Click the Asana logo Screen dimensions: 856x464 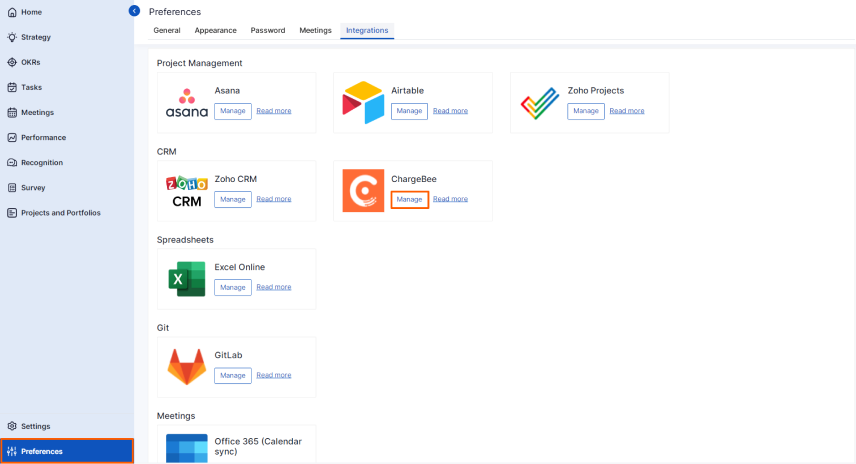click(x=187, y=103)
